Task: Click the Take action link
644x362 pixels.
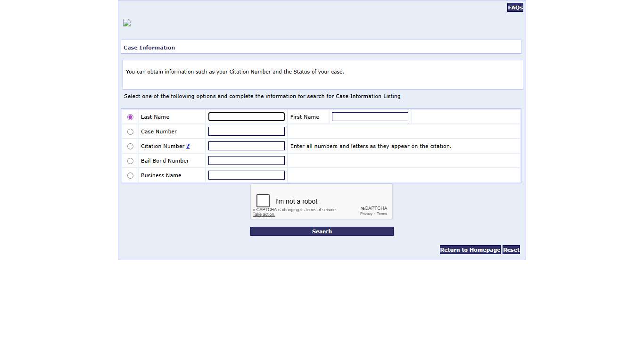Action: pos(264,214)
